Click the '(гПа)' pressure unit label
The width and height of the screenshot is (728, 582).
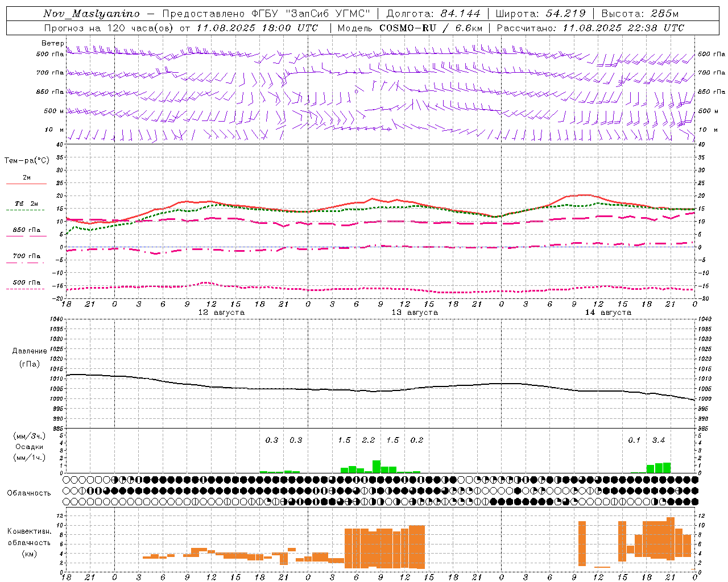pos(30,364)
